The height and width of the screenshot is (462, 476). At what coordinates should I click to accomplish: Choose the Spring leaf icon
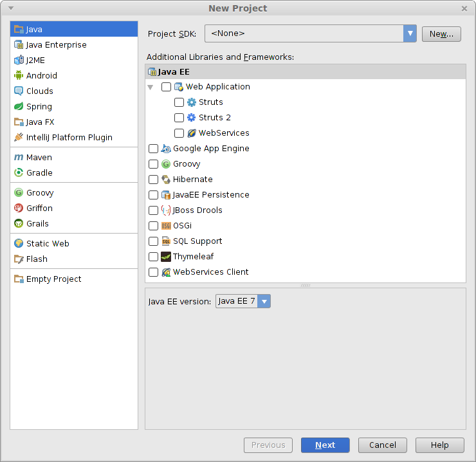coord(19,106)
